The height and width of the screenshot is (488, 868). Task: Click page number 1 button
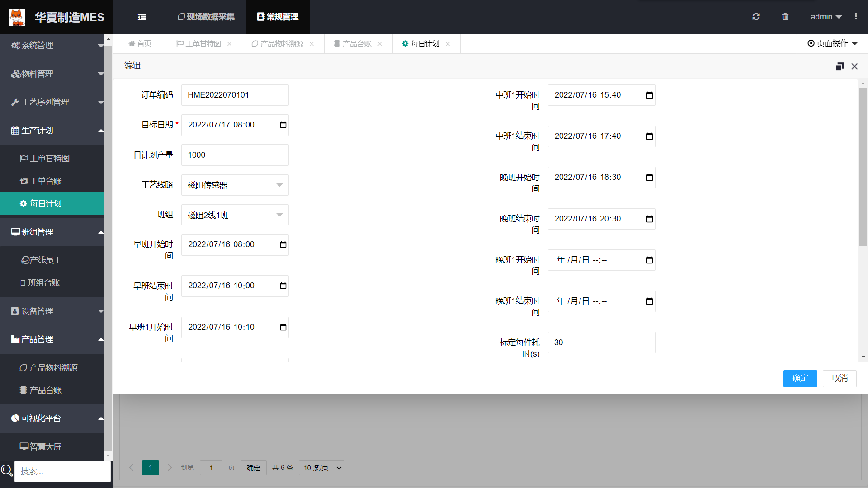click(151, 468)
